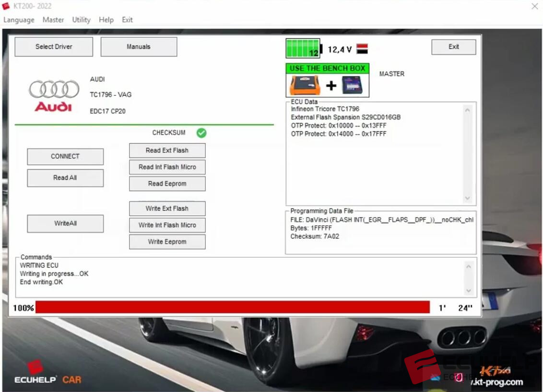Image resolution: width=543 pixels, height=392 pixels.
Task: Click Write Int Flash Micro
Action: pos(167,225)
